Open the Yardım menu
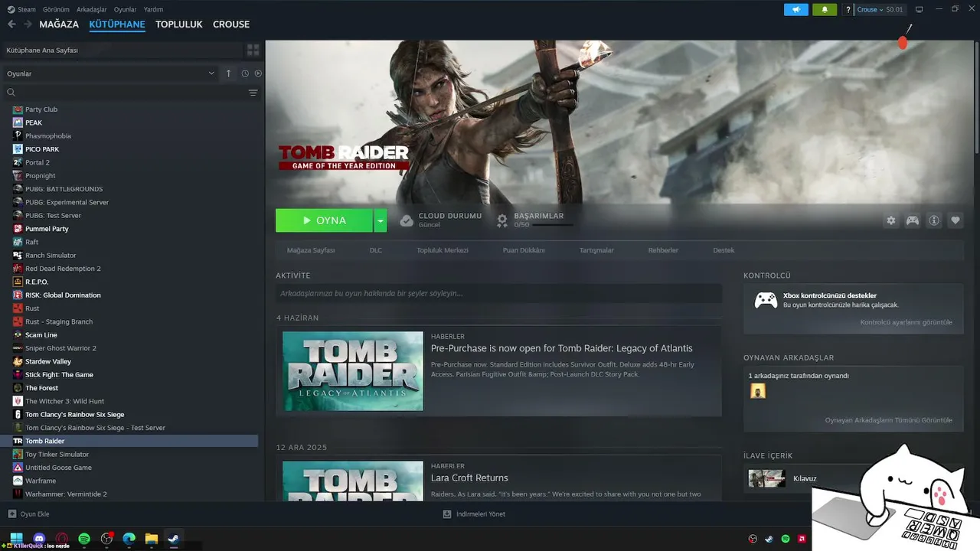The image size is (980, 551). point(154,9)
